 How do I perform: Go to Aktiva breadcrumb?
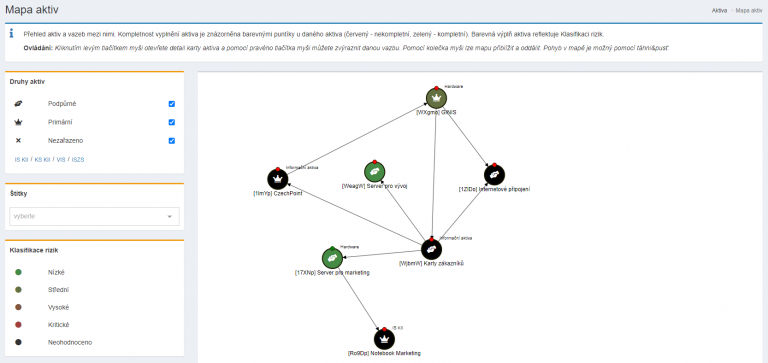pyautogui.click(x=719, y=10)
